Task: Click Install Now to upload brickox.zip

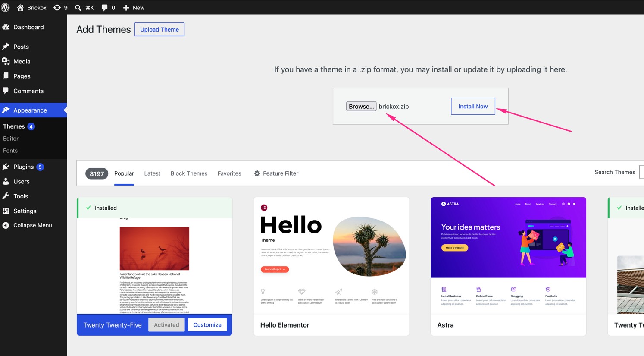Action: (473, 106)
